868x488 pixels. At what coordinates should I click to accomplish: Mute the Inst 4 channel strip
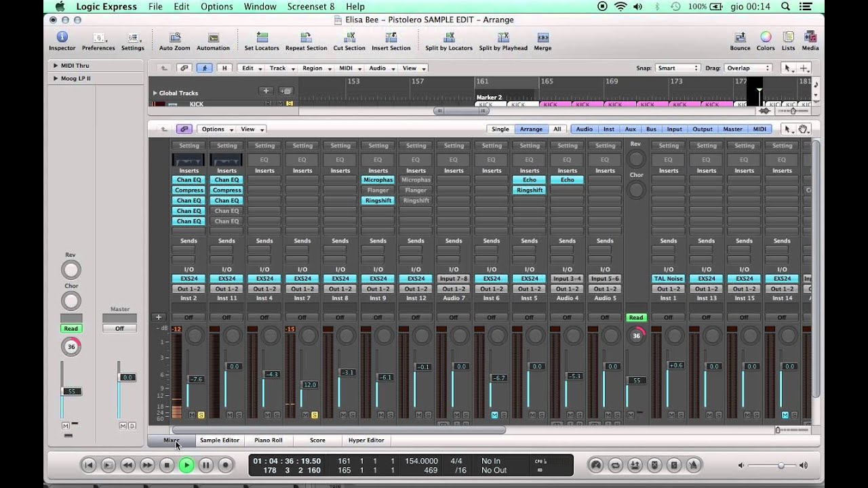[268, 415]
